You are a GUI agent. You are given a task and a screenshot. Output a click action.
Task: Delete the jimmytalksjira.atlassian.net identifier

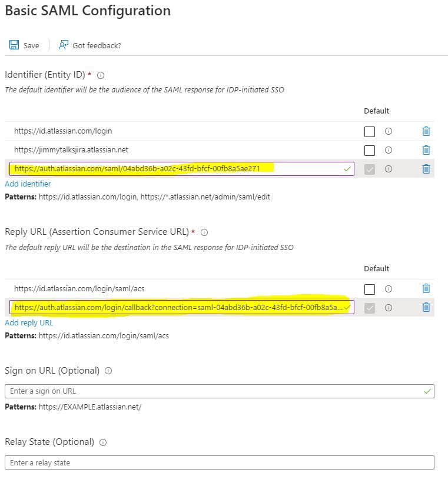point(426,150)
